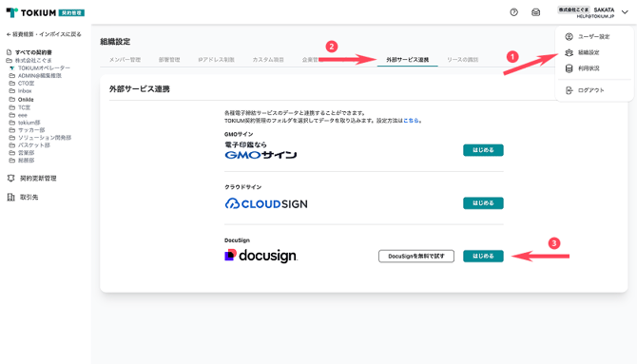Open TOKIUMオペレーター in the folder tree
The width and height of the screenshot is (637, 364).
[x=44, y=67]
